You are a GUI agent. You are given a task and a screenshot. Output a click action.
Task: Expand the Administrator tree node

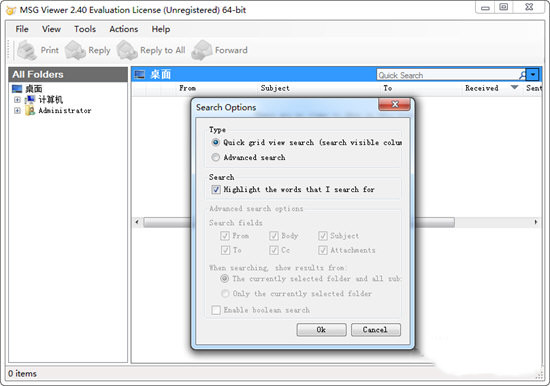17,111
